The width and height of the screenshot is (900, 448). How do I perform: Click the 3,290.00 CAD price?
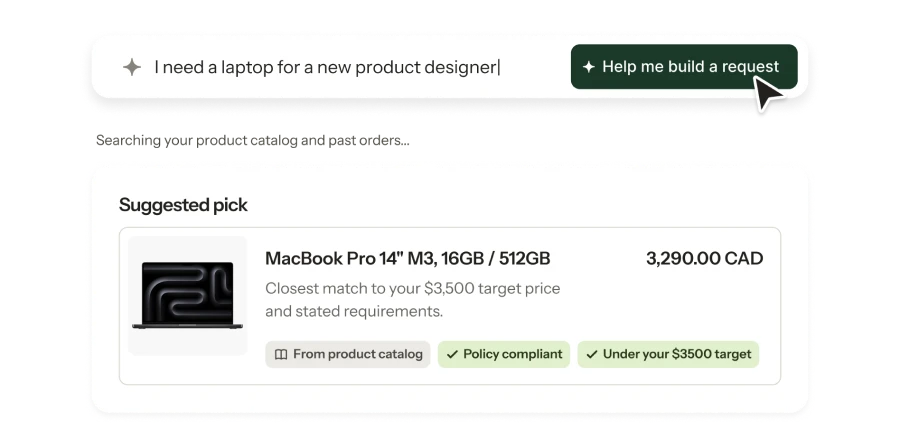(705, 259)
